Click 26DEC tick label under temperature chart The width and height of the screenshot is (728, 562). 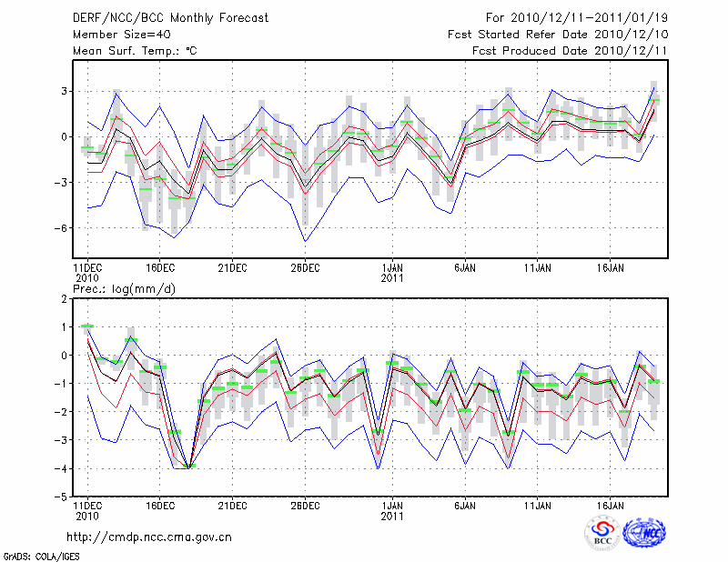[x=305, y=267]
